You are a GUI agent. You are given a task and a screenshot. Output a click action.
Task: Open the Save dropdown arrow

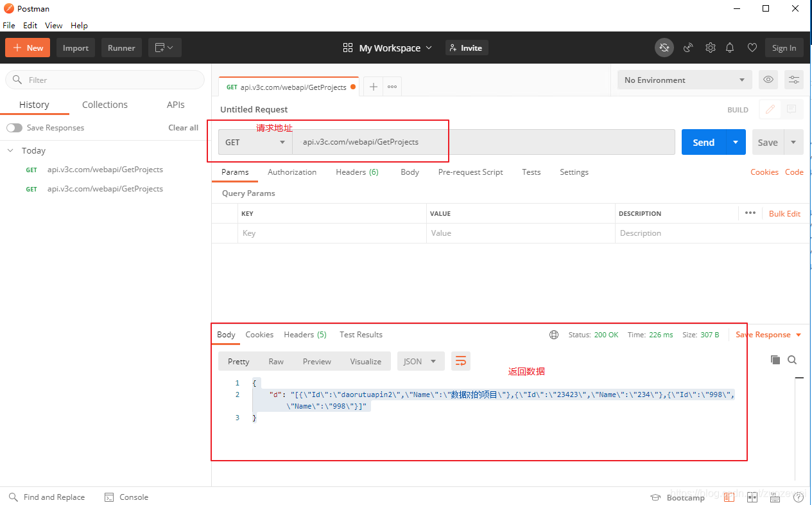coord(793,142)
